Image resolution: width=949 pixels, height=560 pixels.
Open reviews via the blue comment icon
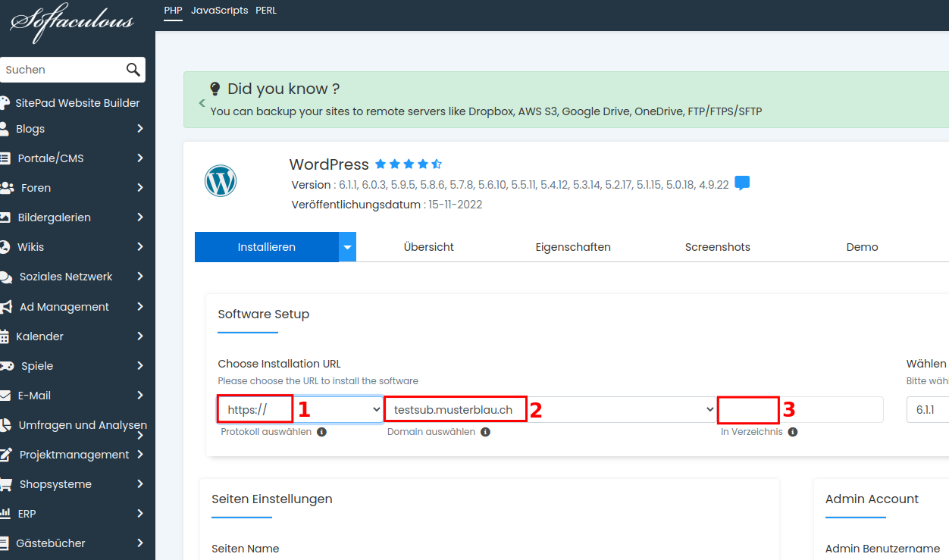[x=743, y=183]
